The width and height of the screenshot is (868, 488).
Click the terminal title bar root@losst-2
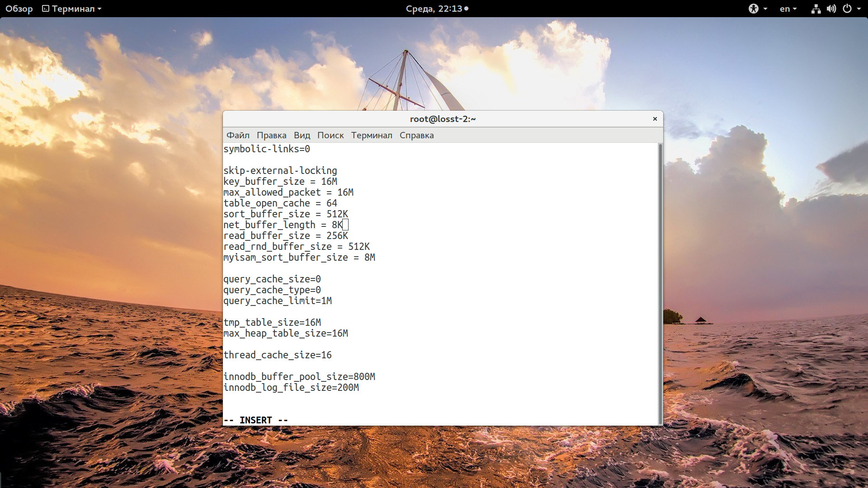443,119
